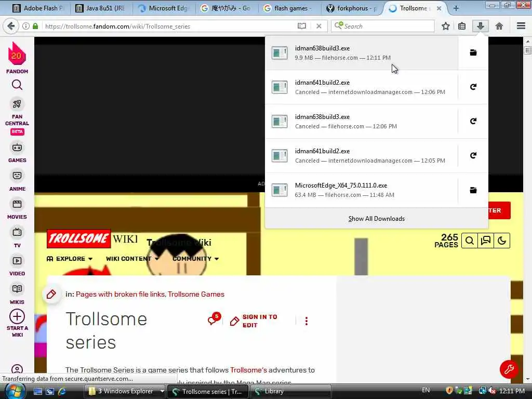
Task: Open Games in Fandom sidebar
Action: tap(17, 152)
